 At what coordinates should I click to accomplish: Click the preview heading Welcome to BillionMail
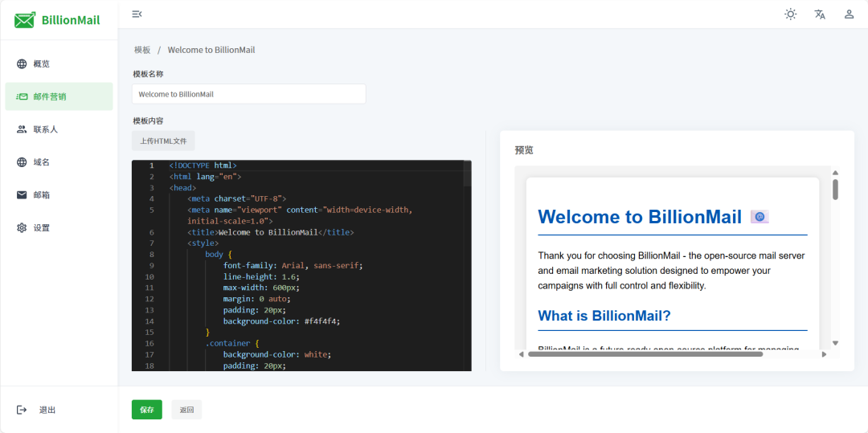[x=640, y=217]
